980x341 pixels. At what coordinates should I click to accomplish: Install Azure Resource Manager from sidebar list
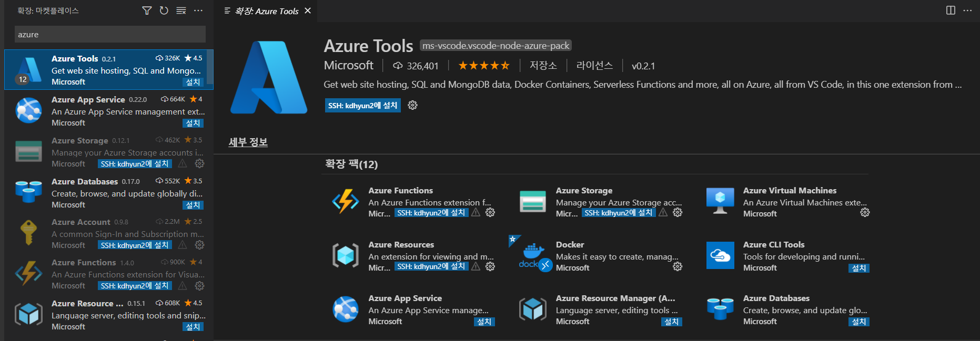[x=193, y=327]
